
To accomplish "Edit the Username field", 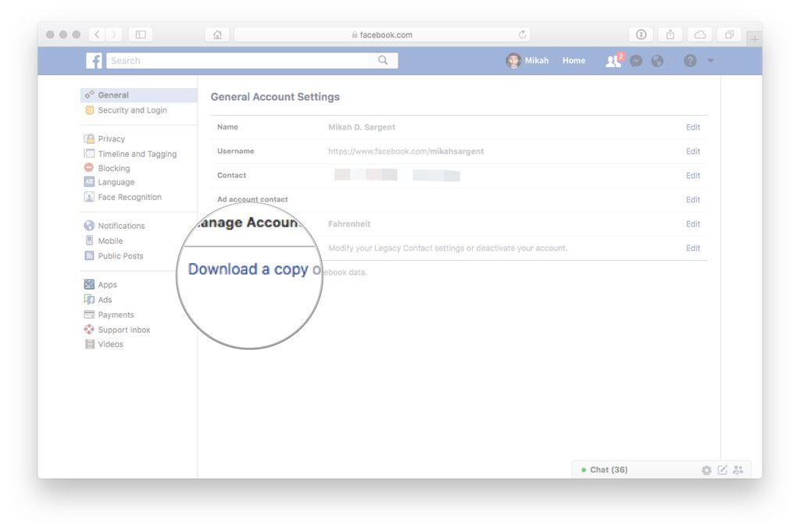I will tap(692, 151).
